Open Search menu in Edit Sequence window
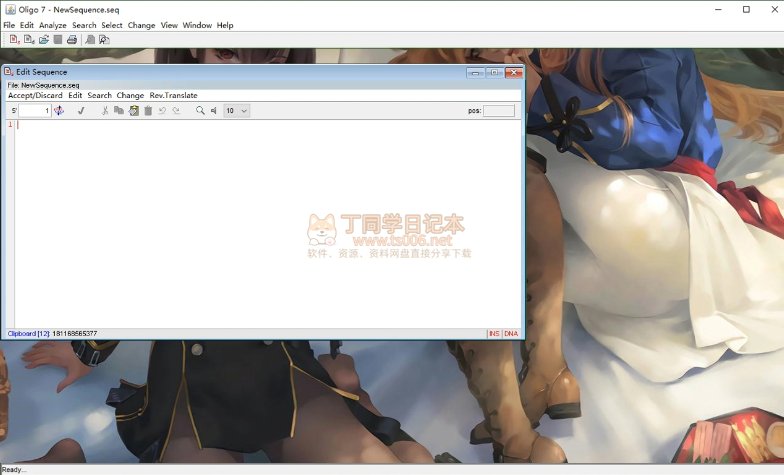Viewport: 784px width, 475px height. pos(100,95)
